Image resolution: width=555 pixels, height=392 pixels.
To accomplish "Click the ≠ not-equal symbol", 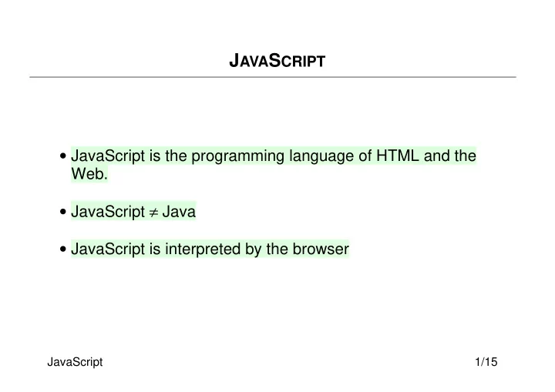I will coord(153,213).
